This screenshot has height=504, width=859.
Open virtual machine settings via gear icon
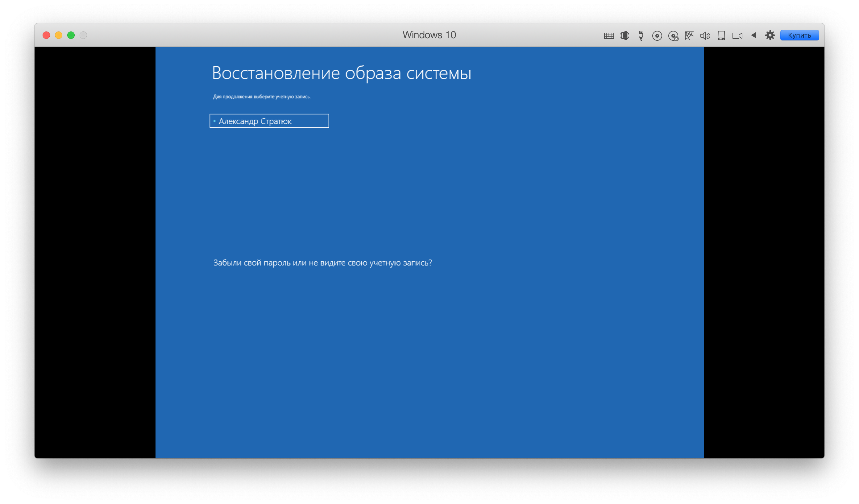tap(770, 35)
